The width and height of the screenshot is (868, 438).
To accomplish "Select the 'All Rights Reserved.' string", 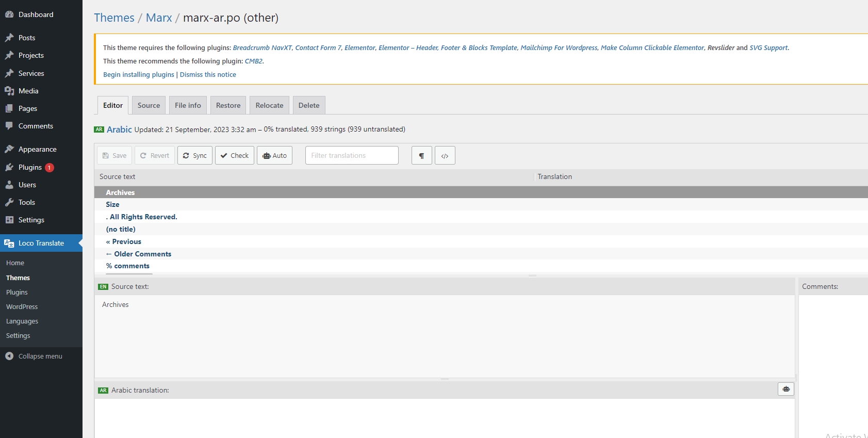I will pos(143,217).
